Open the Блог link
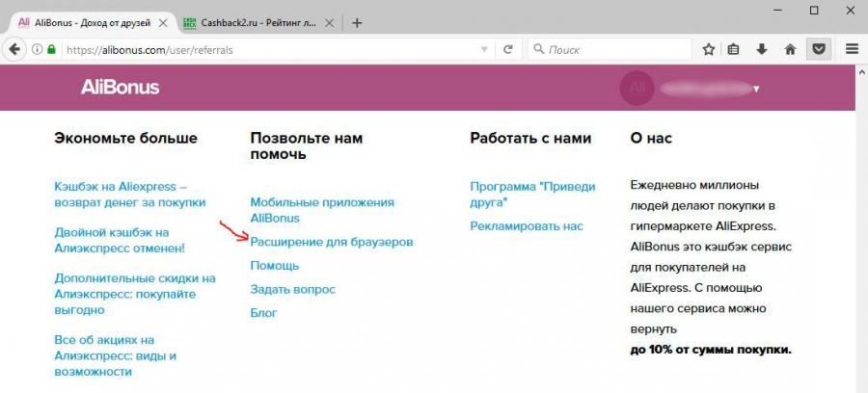Viewport: 868px width, 393px height. pos(263,313)
